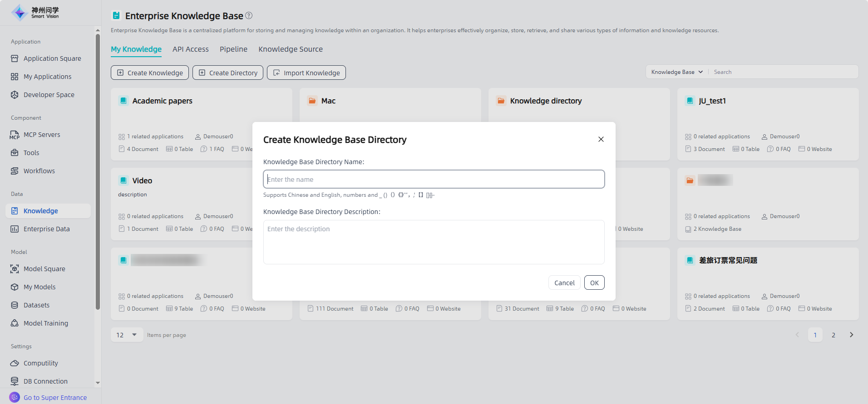This screenshot has width=868, height=404.
Task: Expand the Knowledge Base search type dropdown
Action: [676, 72]
